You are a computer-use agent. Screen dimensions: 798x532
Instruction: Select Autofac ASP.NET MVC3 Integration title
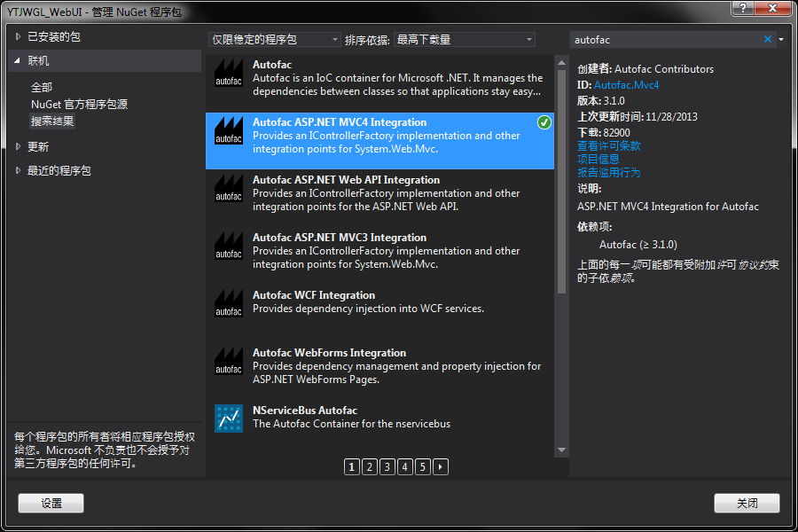click(340, 238)
